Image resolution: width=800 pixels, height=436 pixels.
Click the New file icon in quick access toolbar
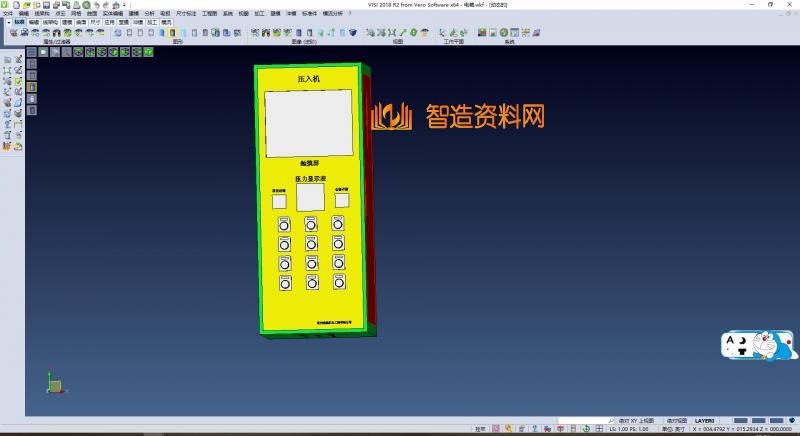pyautogui.click(x=16, y=5)
